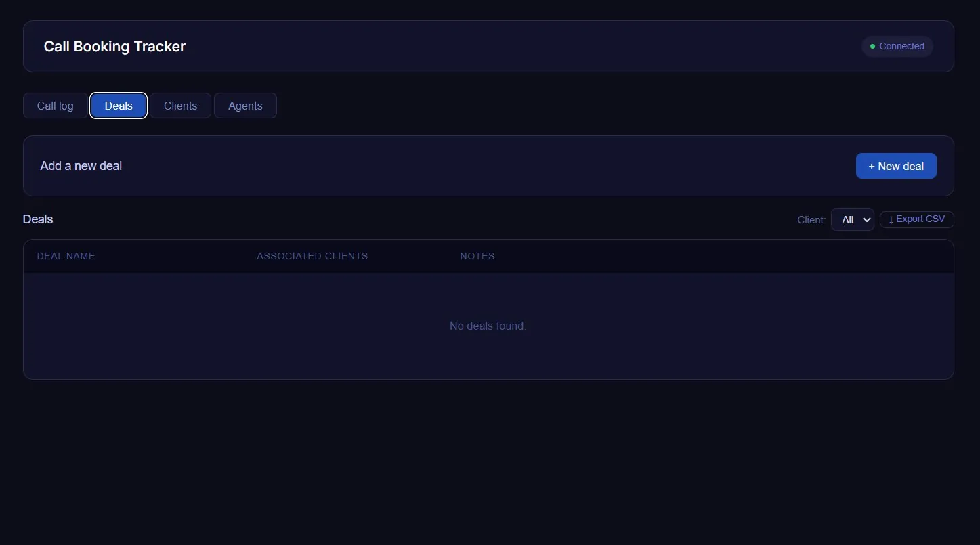Image resolution: width=980 pixels, height=545 pixels.
Task: Click the DEAL NAME column header
Action: [66, 256]
